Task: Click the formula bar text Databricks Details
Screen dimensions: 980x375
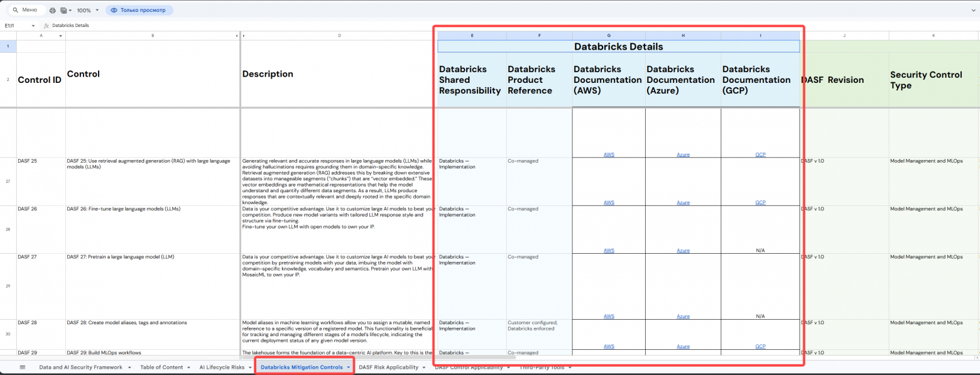Action: (x=70, y=26)
